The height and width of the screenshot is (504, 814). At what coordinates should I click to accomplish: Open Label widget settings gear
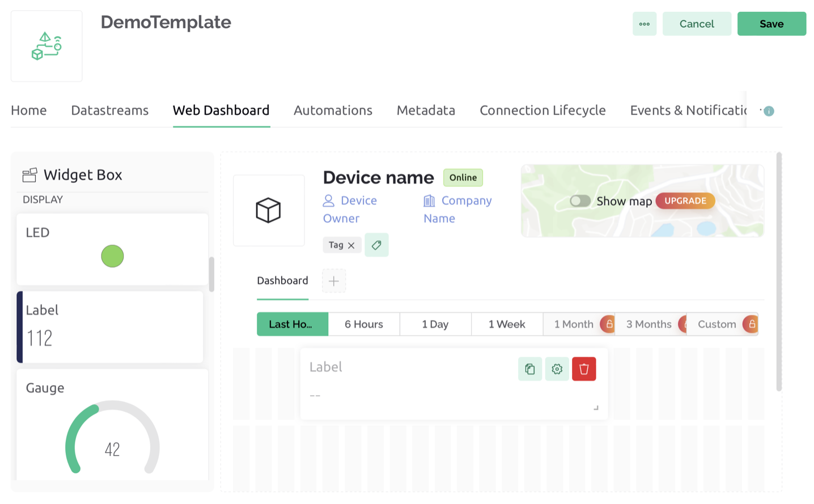pyautogui.click(x=557, y=369)
